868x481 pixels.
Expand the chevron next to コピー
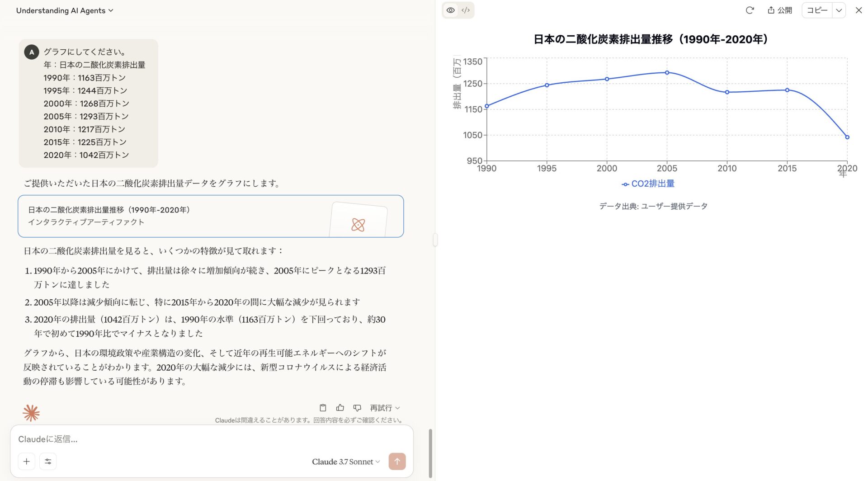(x=839, y=10)
